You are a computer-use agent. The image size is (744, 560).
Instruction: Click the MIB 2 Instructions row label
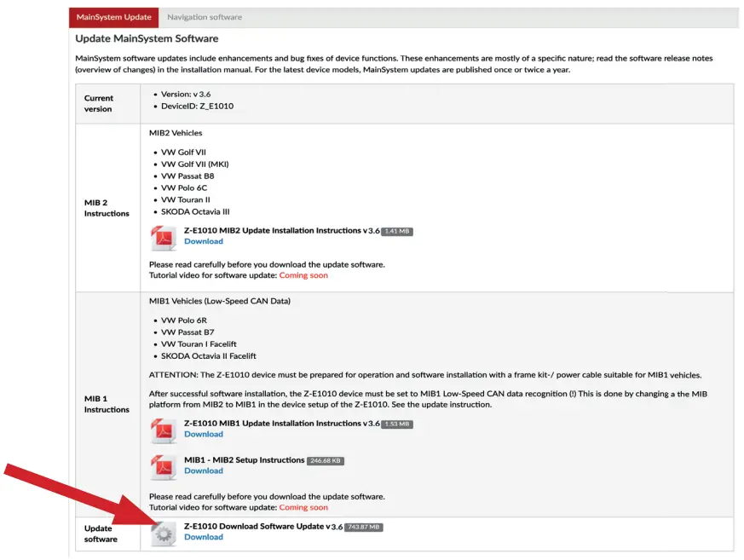(x=107, y=208)
